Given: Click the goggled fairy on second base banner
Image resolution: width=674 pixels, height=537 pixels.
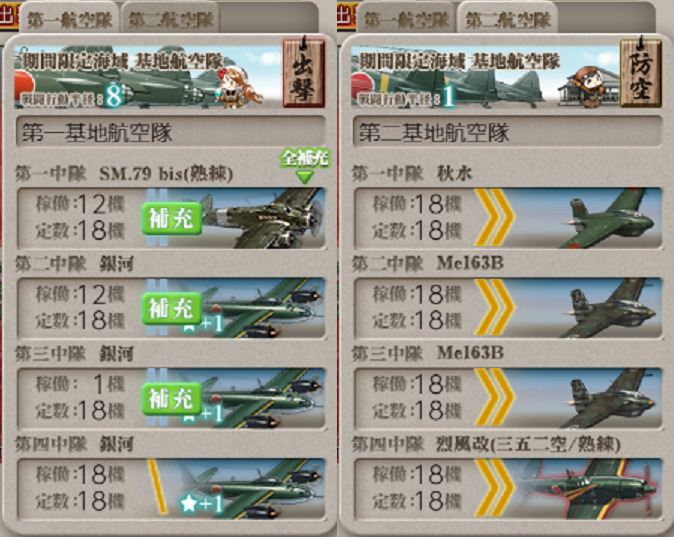Looking at the screenshot, I should [x=589, y=85].
